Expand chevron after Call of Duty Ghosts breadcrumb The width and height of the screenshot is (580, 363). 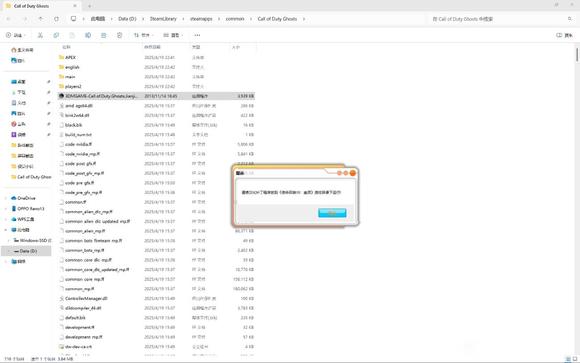[x=304, y=19]
